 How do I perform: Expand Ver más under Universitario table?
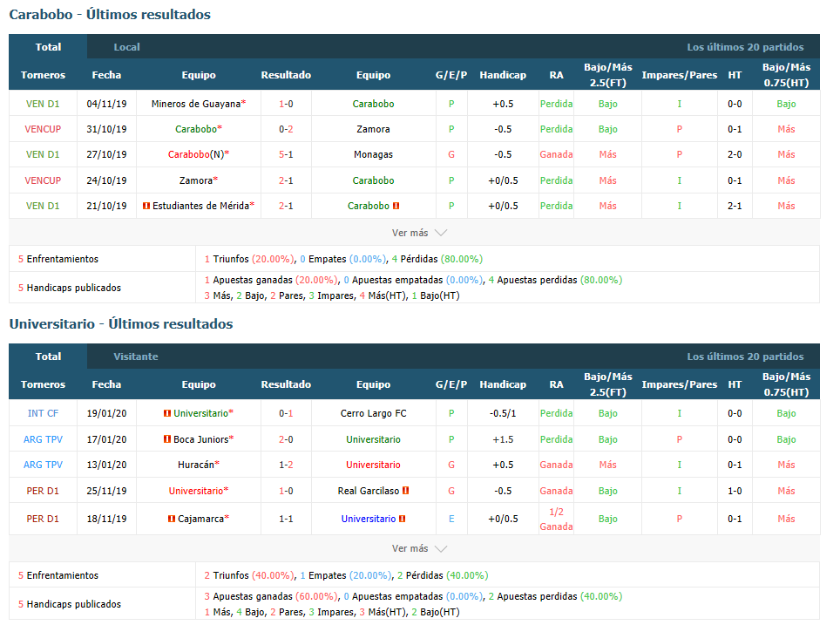(419, 548)
